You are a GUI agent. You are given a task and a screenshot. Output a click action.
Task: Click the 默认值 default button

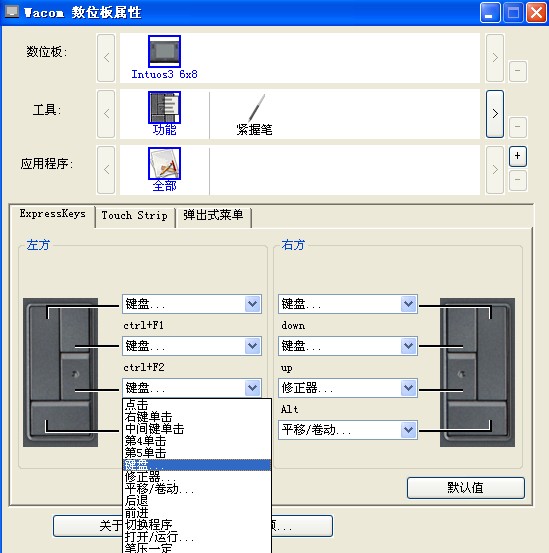[466, 488]
